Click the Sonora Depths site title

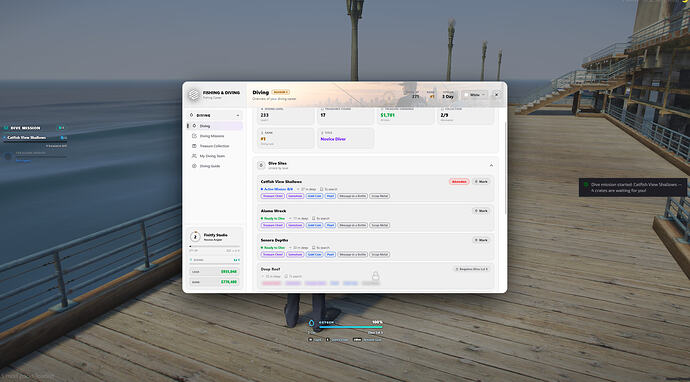click(x=275, y=240)
